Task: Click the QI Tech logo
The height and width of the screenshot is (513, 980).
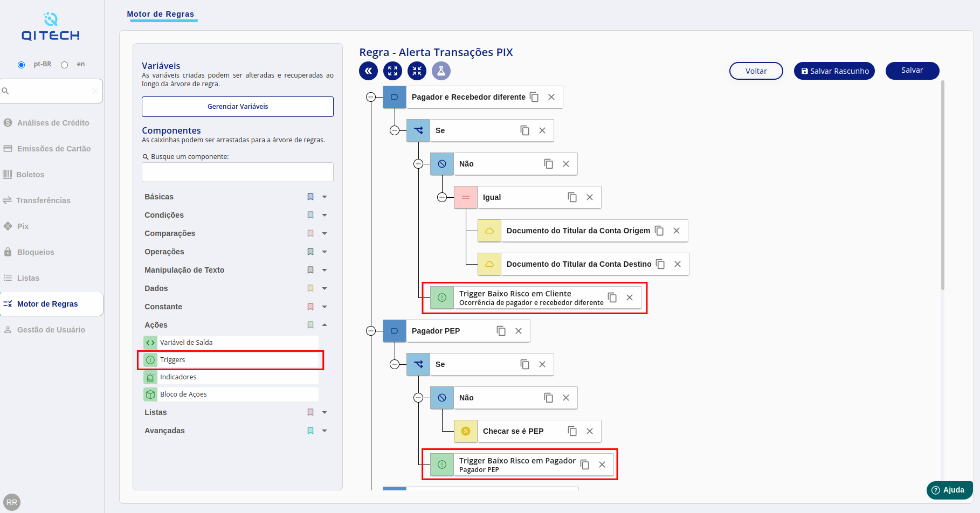Action: (51, 27)
